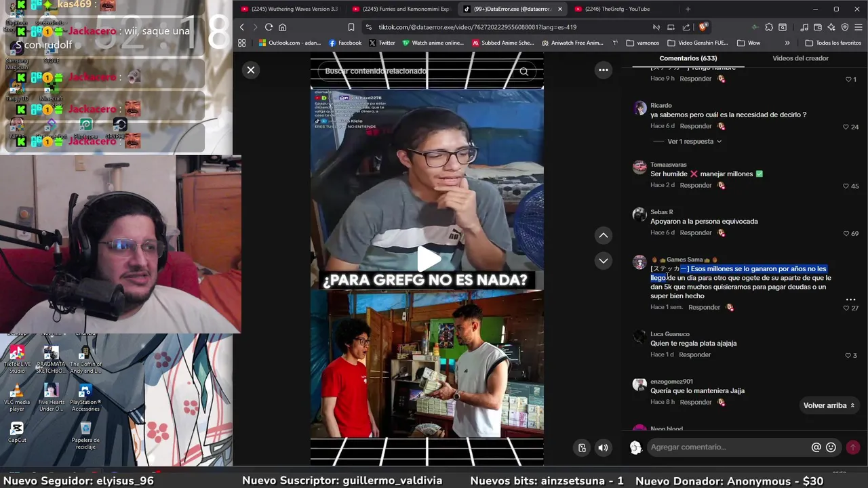The width and height of the screenshot is (868, 488).
Task: Open Ricardo's profile avatar
Action: (x=639, y=108)
